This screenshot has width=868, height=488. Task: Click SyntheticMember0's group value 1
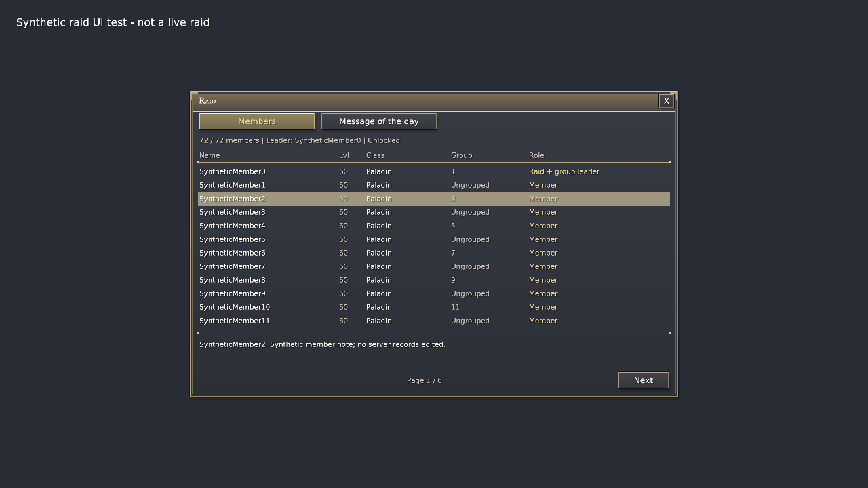coord(453,171)
